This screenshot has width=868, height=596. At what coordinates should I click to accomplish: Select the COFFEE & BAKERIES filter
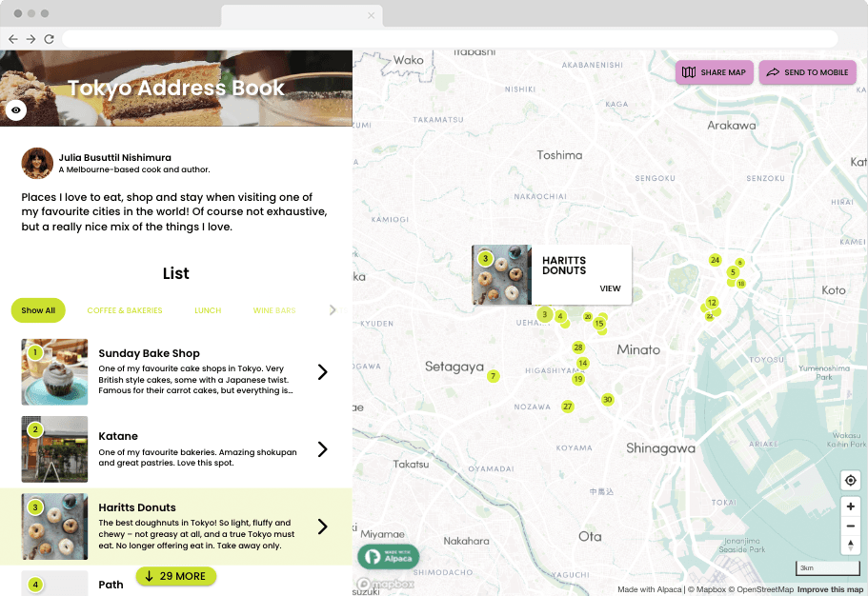[x=125, y=310]
